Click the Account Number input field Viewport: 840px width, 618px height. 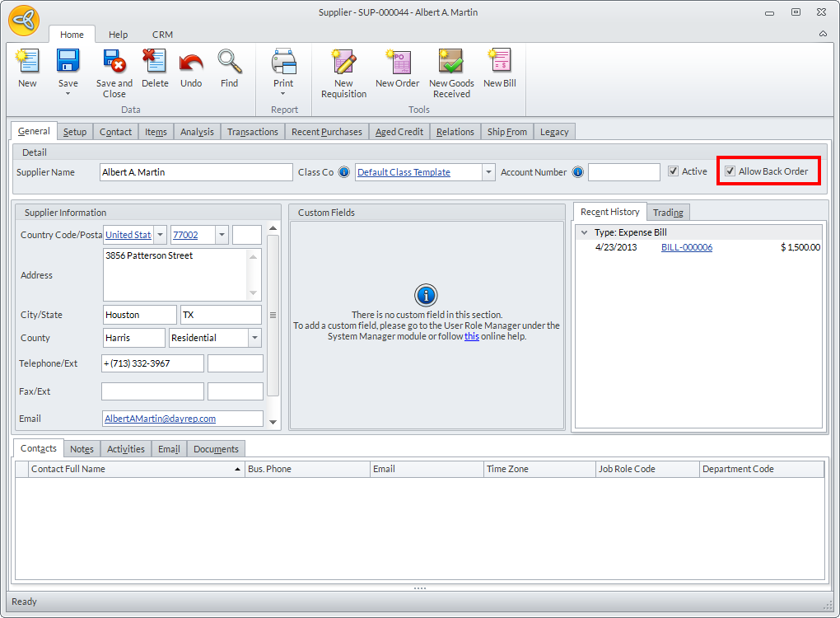pyautogui.click(x=623, y=172)
